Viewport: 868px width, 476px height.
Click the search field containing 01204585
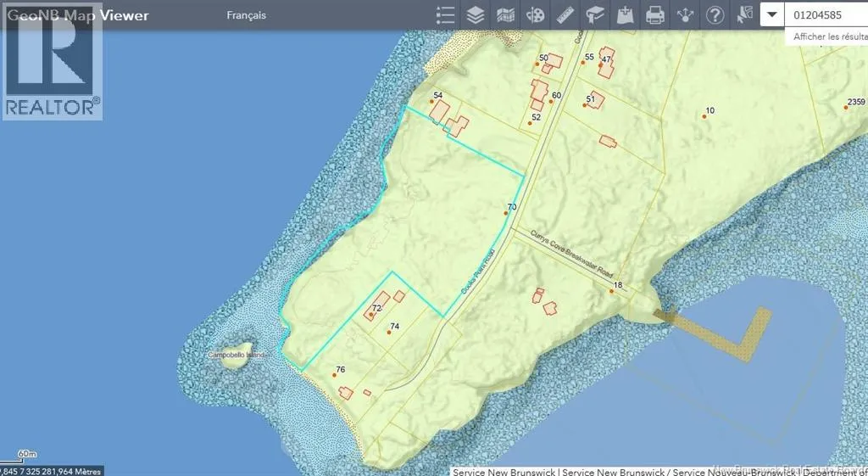pos(826,14)
